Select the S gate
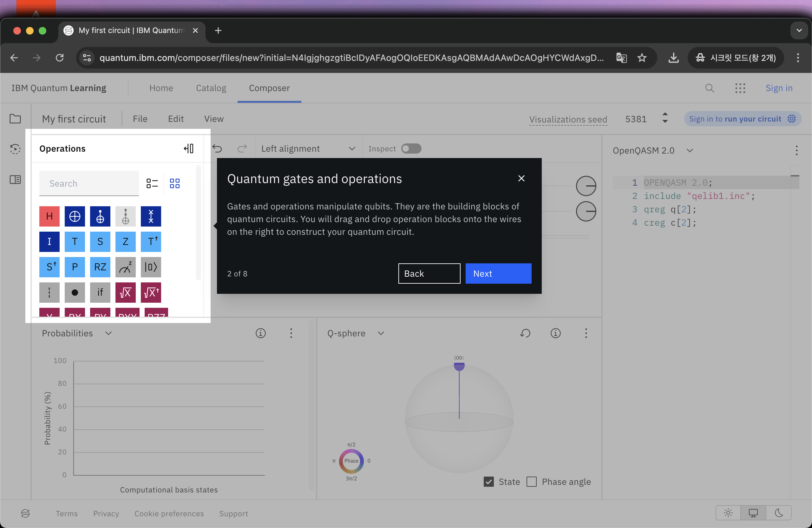 point(100,242)
